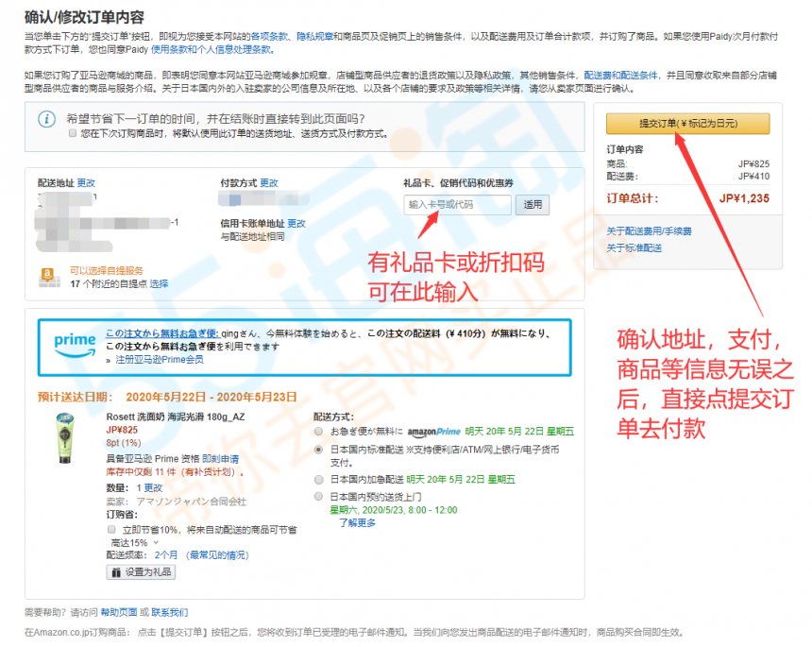Image resolution: width=812 pixels, height=647 pixels.
Task: Open the 配送费和配送条件 link
Action: coord(620,76)
